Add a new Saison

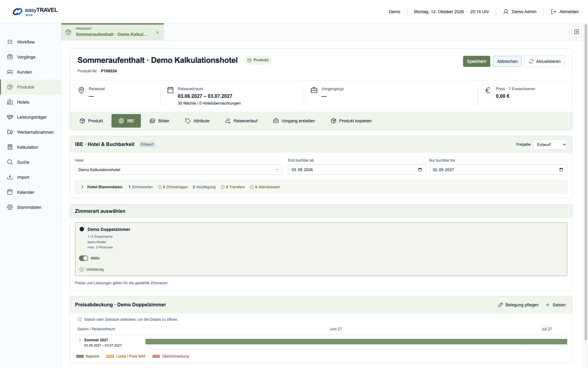tap(555, 305)
